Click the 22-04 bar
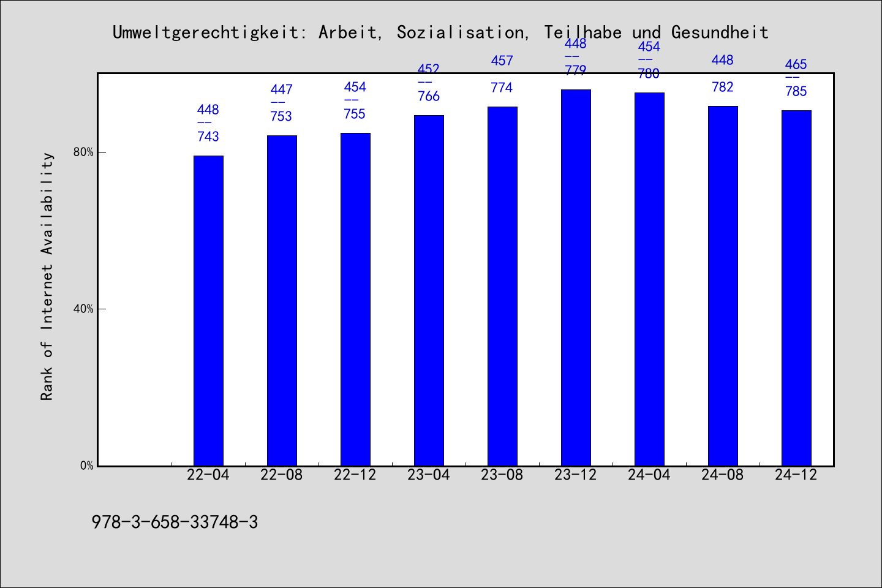Viewport: 882px width, 588px height. coord(208,311)
